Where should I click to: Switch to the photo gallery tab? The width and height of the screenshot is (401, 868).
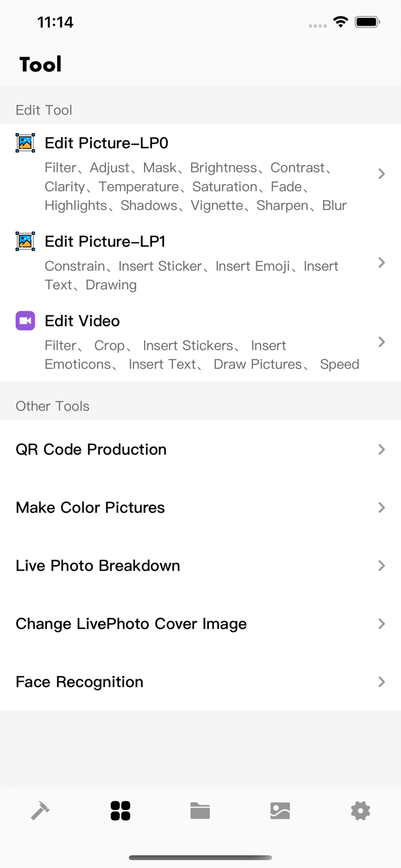tap(281, 811)
